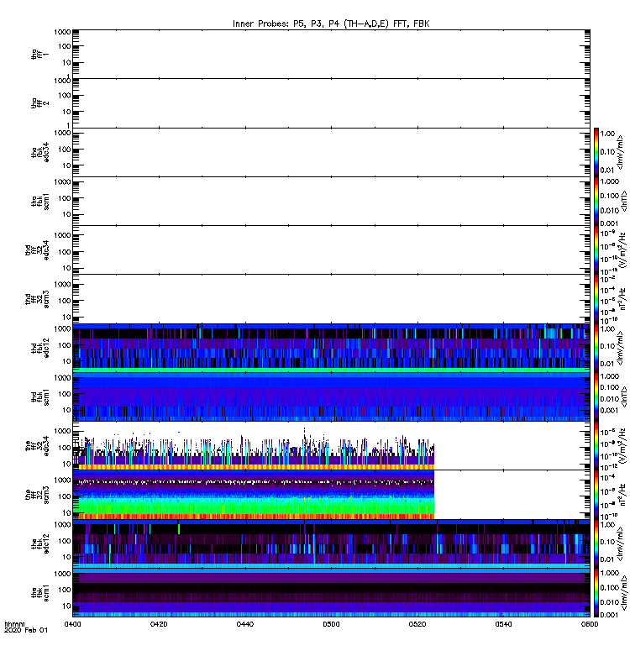Click the '1000' tick label of tha fff 1 panel

pos(62,32)
